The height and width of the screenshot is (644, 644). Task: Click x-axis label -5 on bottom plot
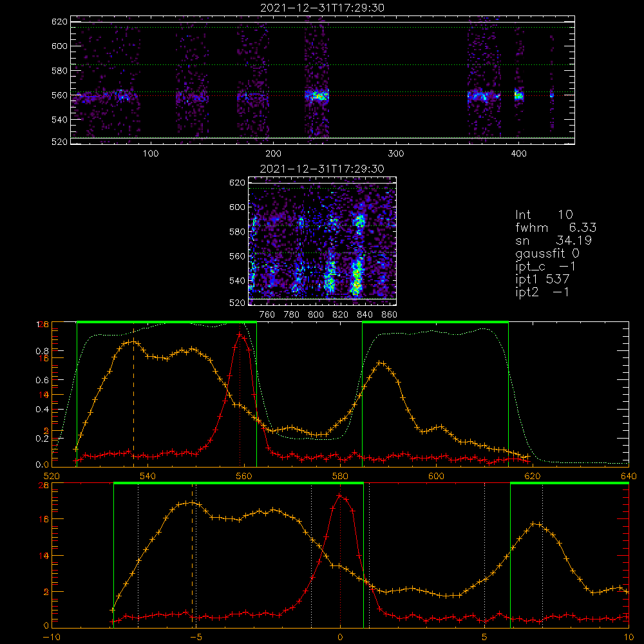point(196,637)
